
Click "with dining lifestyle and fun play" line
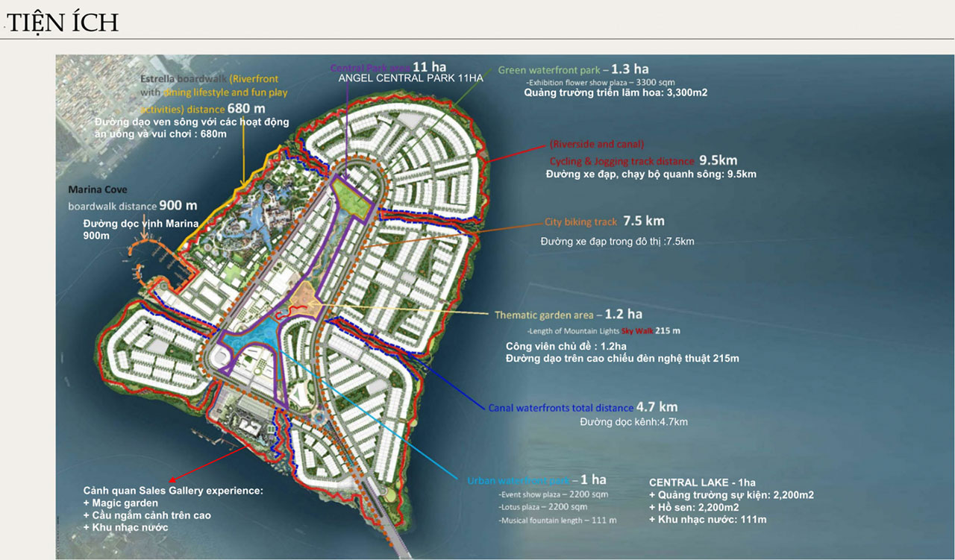tap(213, 92)
